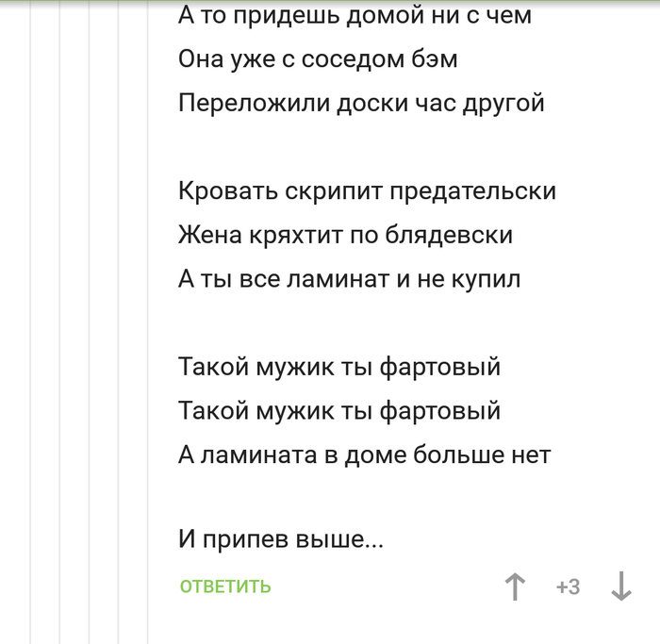Click the line 'А ламината в доме больше нет'
Image resolution: width=660 pixels, height=644 pixels.
point(364,455)
